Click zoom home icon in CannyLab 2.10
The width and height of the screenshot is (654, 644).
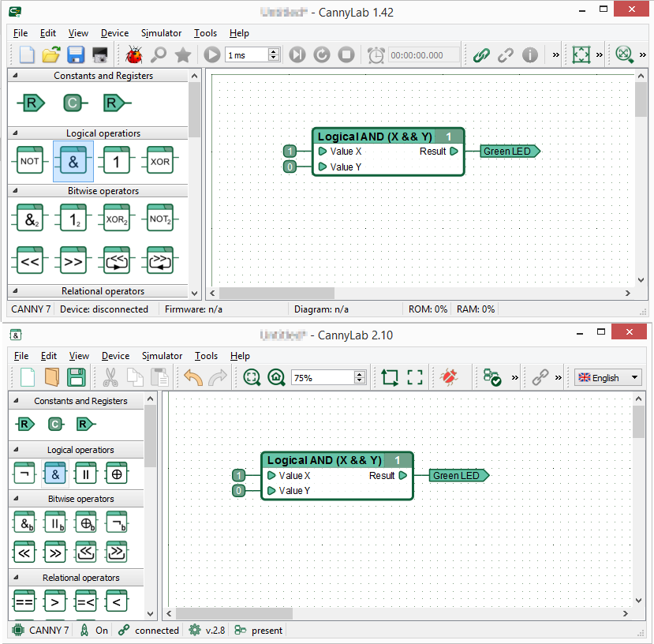click(276, 377)
